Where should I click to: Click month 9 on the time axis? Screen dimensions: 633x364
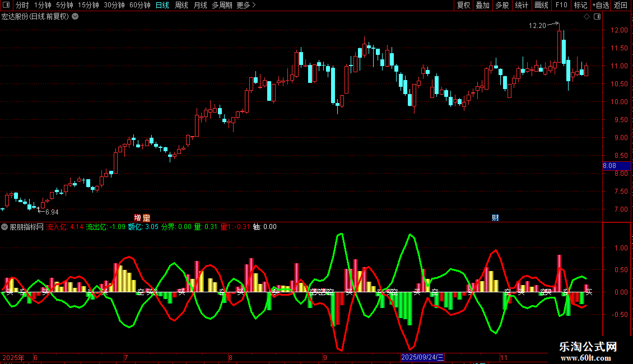tap(325, 357)
